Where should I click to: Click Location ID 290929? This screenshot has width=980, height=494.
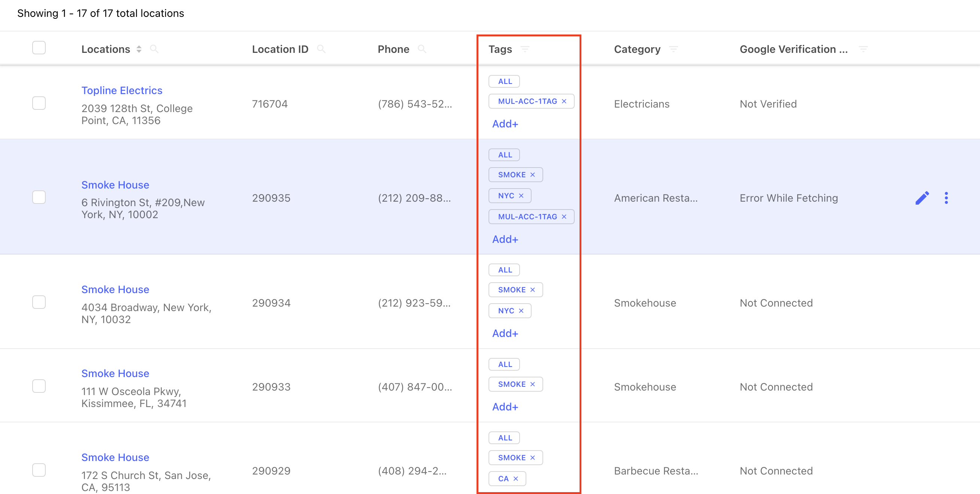click(x=271, y=471)
